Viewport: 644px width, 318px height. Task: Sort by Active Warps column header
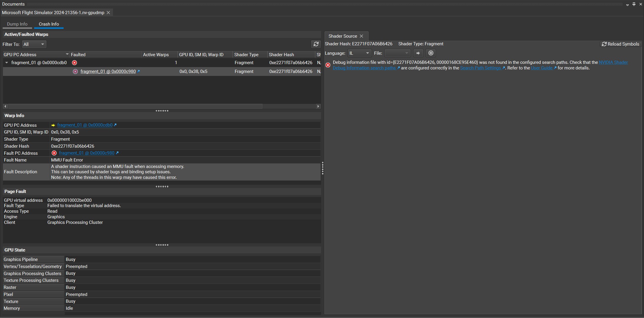tap(160, 55)
